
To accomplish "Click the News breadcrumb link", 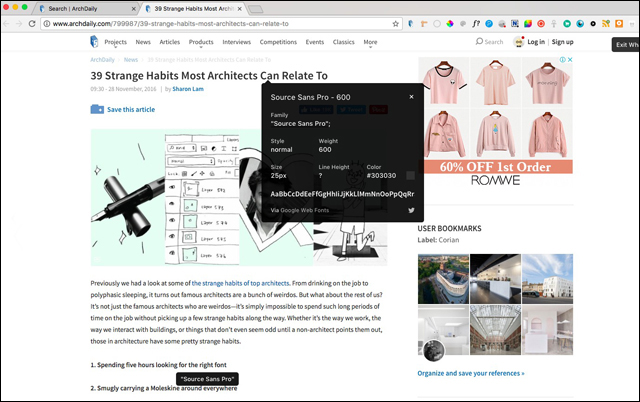I will (131, 60).
